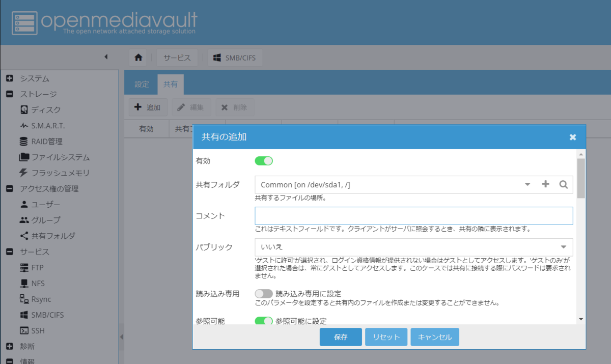The width and height of the screenshot is (611, 364).
Task: Toggle 読み込み専用 read-only switch
Action: (x=264, y=294)
